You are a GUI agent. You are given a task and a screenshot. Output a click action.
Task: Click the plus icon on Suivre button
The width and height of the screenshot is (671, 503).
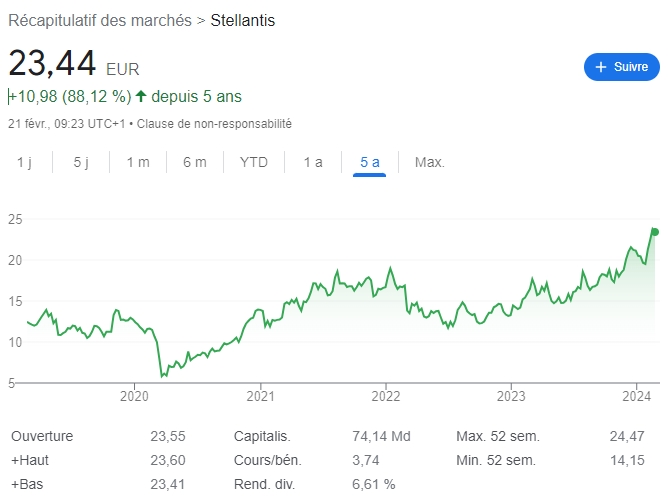(x=601, y=67)
